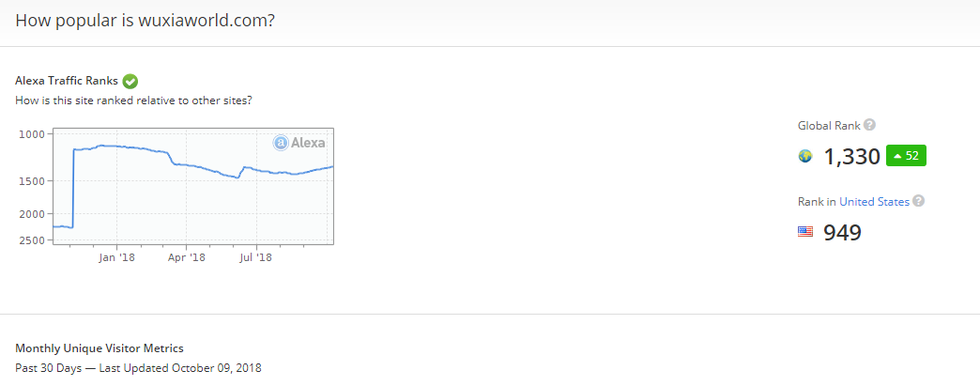Viewport: 980px width, 386px height.
Task: Click the Jan '18 label on chart axis
Action: pyautogui.click(x=117, y=256)
